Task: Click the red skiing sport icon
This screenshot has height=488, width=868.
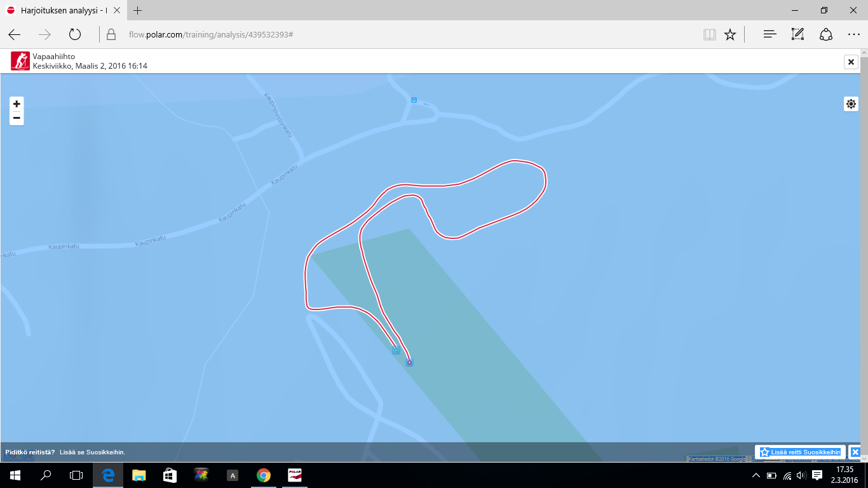Action: 20,61
